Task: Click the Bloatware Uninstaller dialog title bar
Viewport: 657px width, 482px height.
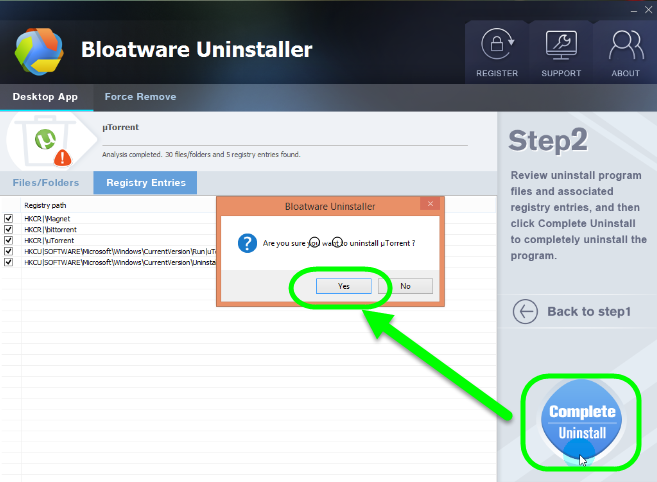Action: pyautogui.click(x=330, y=206)
